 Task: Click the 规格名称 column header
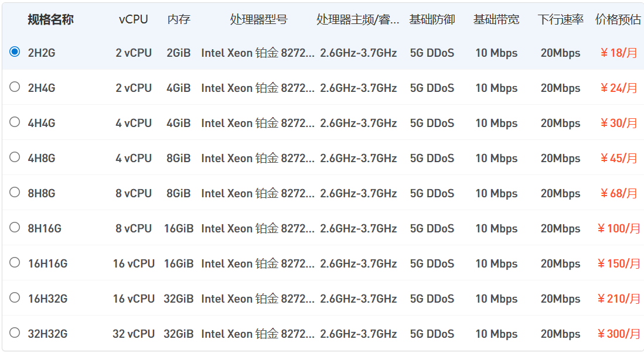(50, 20)
